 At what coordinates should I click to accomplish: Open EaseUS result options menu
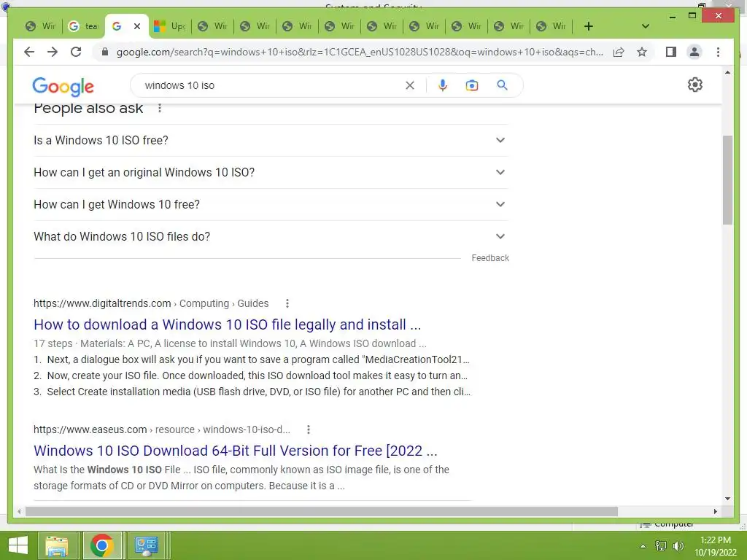point(309,429)
